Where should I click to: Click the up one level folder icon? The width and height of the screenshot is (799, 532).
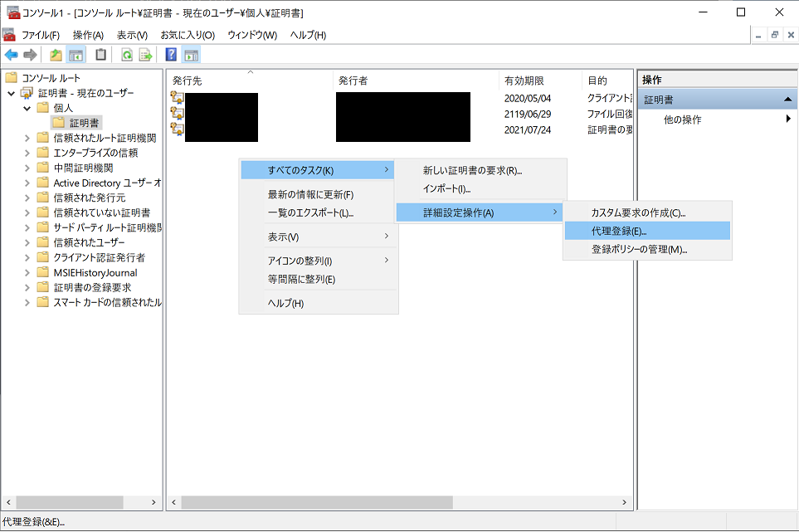click(x=56, y=55)
